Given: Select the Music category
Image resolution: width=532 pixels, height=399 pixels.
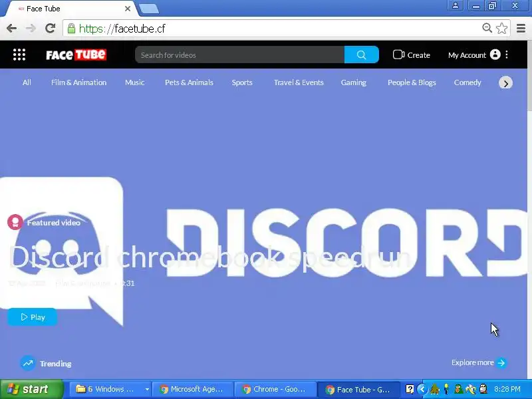Looking at the screenshot, I should coord(135,82).
